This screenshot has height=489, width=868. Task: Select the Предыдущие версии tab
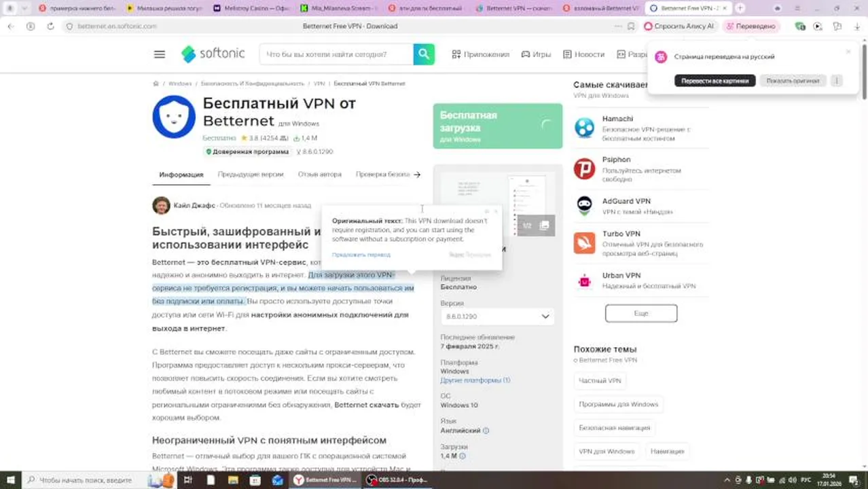[251, 175]
